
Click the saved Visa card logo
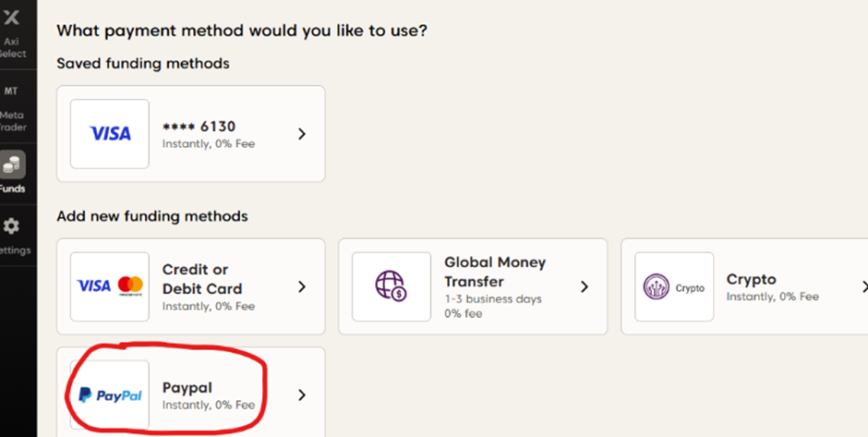coord(110,134)
